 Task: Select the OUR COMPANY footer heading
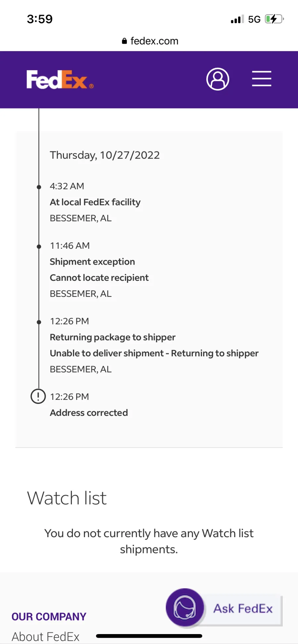click(x=49, y=617)
